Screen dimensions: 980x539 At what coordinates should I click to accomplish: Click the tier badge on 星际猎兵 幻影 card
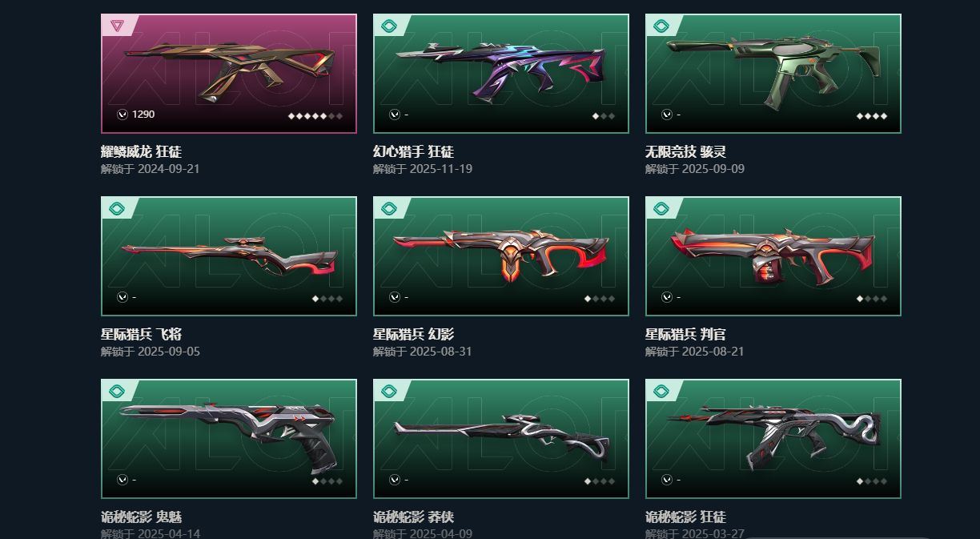(389, 208)
